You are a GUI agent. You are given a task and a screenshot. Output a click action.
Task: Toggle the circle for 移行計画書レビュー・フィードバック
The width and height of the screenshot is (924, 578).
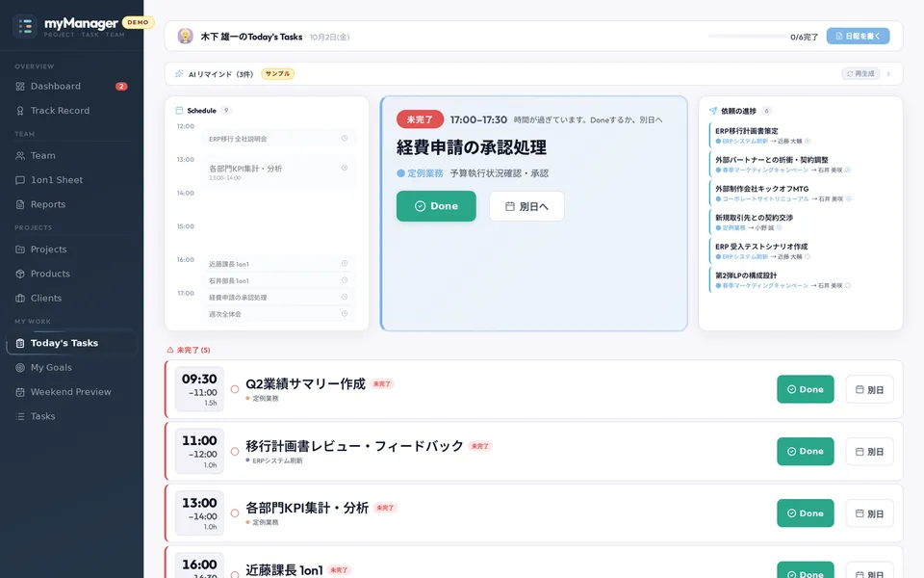(x=235, y=451)
